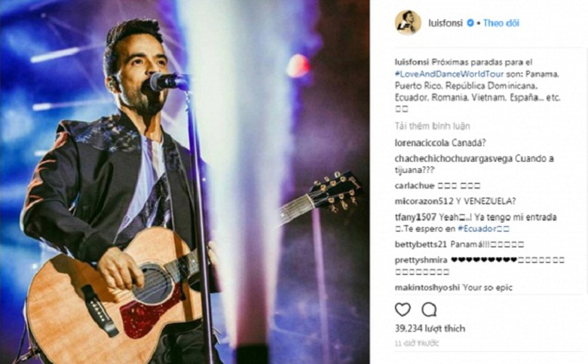This screenshot has width=588, height=364.
Task: Visit prettyshmira commenter profile
Action: tap(421, 260)
